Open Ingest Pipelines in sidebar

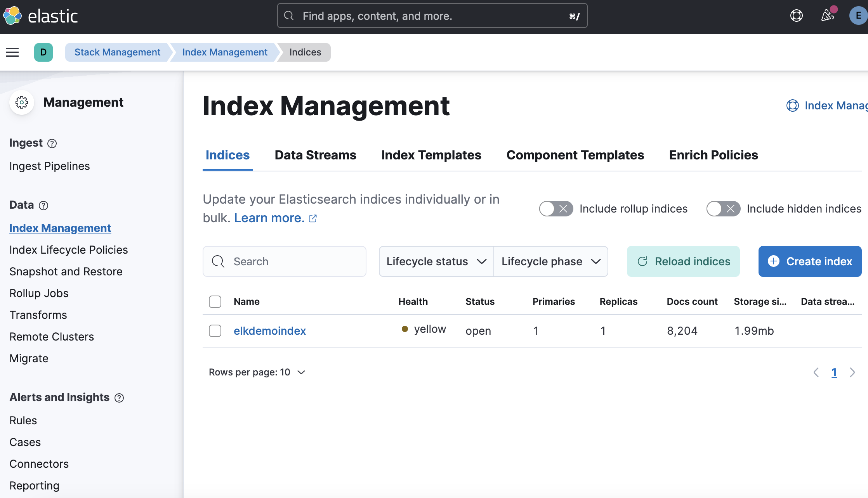pyautogui.click(x=50, y=166)
